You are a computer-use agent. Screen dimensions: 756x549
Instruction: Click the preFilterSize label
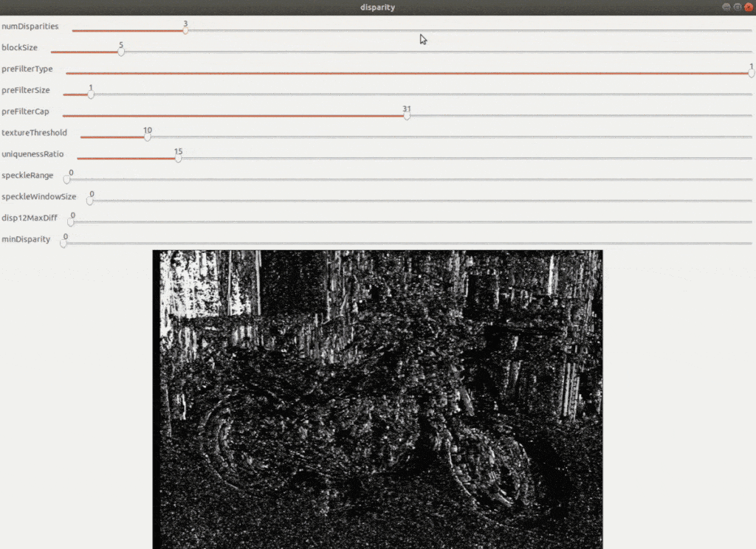click(x=26, y=90)
